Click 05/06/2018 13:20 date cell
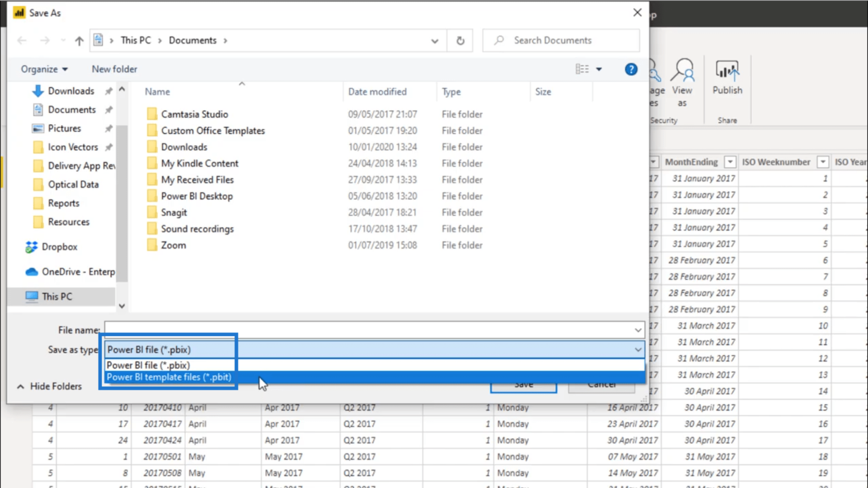 click(x=382, y=196)
